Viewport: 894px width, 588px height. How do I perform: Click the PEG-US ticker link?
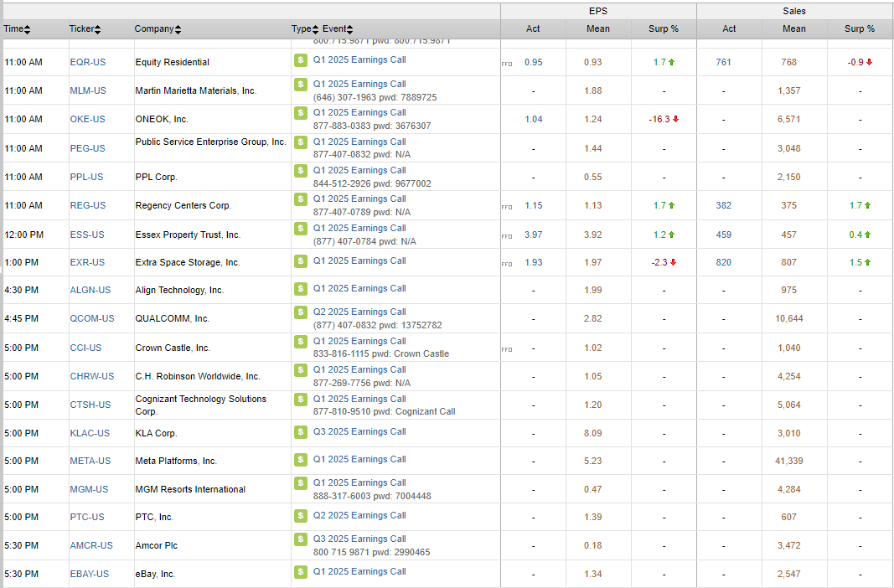pos(87,148)
